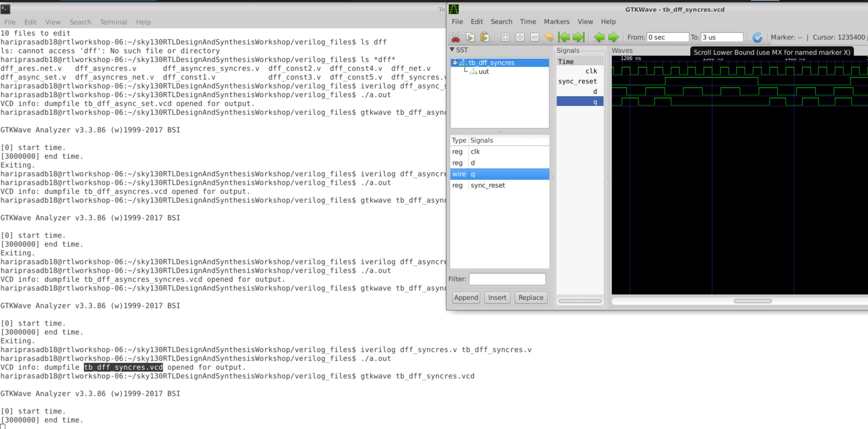Zoom in on the waveform with the plus icon
Viewport: 868px width, 429px height.
pos(520,37)
